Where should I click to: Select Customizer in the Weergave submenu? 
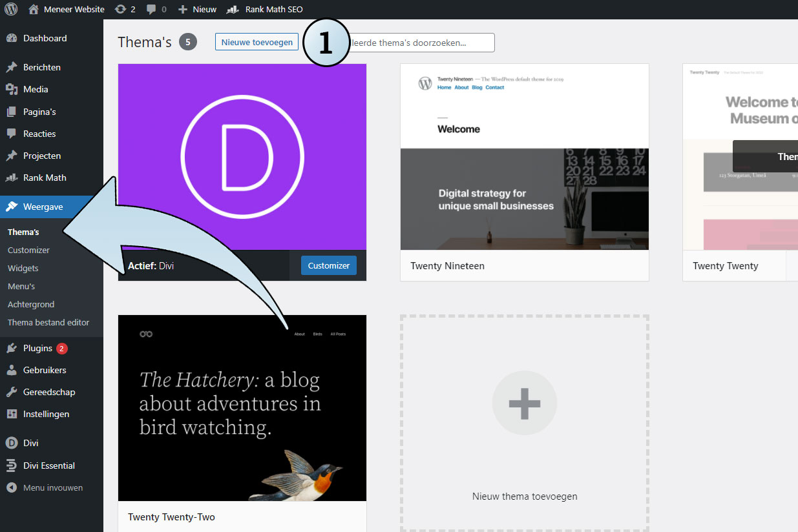click(28, 250)
